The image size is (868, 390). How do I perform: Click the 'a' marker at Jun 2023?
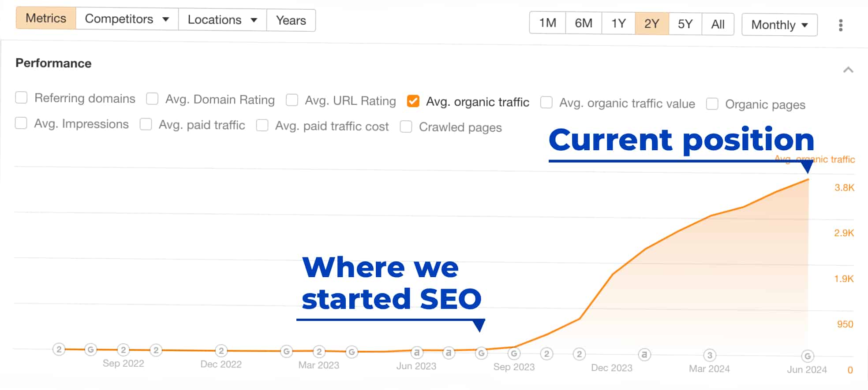416,353
